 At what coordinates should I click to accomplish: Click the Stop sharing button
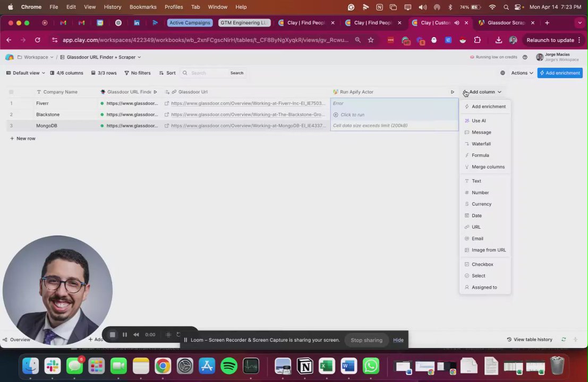pos(367,340)
